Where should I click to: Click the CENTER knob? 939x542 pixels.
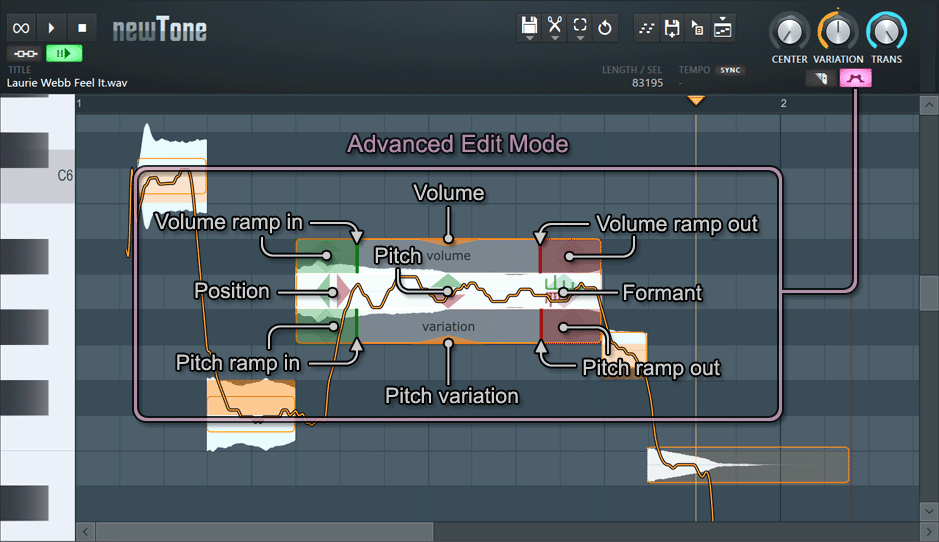[789, 32]
